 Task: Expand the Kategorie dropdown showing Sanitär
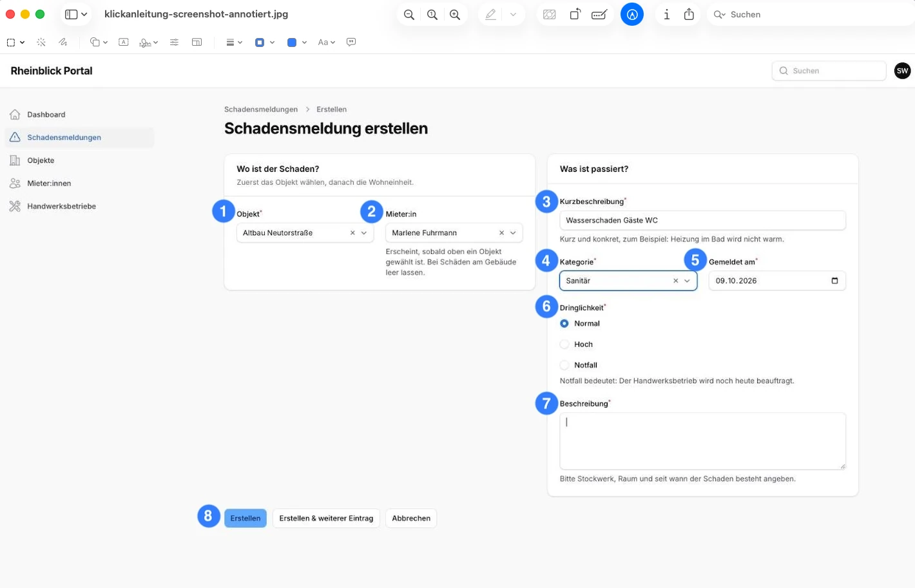[687, 281]
